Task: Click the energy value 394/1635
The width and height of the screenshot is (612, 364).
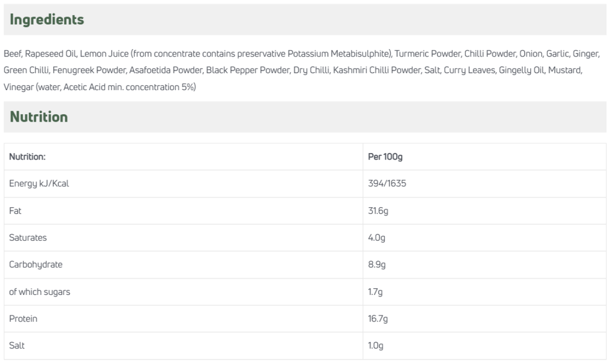Action: tap(387, 184)
